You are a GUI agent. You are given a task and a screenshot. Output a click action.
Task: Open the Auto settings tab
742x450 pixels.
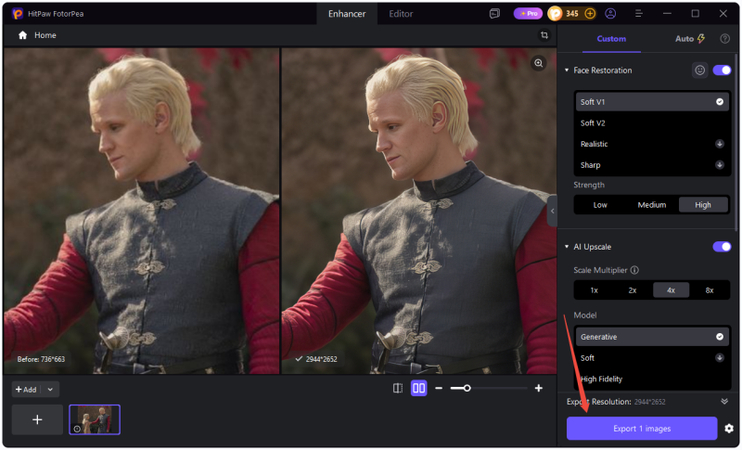tap(689, 39)
